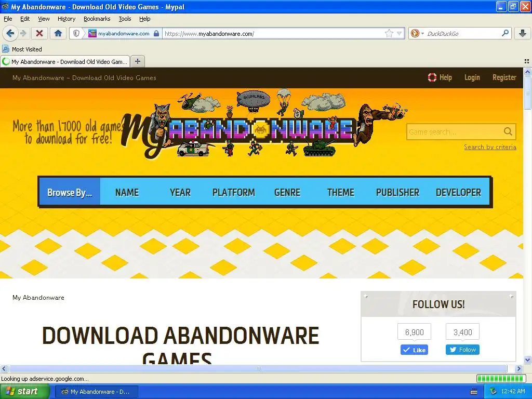This screenshot has height=399, width=532.
Task: Click the game search magnifier icon
Action: point(508,131)
